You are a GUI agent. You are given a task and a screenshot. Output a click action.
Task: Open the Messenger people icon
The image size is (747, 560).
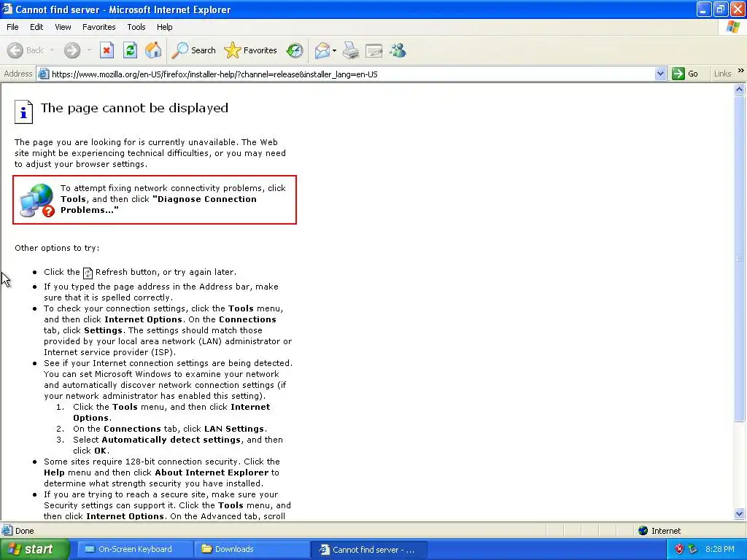pyautogui.click(x=398, y=50)
